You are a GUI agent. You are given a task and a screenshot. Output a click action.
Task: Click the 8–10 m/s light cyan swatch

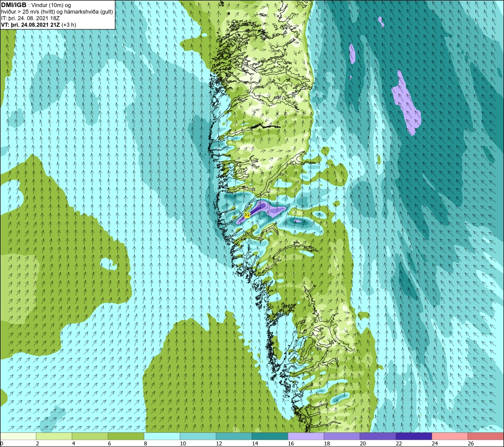[162, 436]
